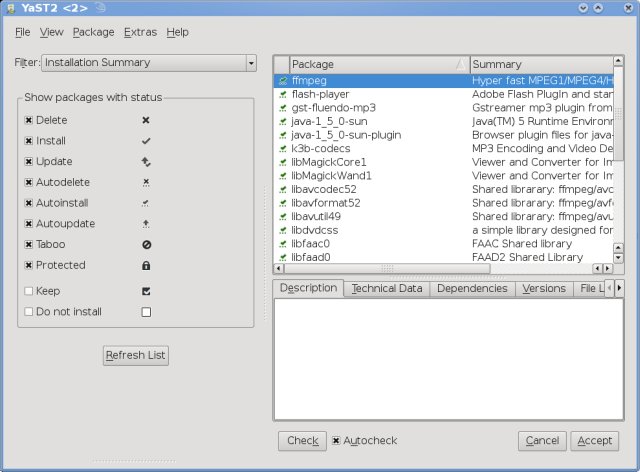Screen dimensions: 640x472
Task: Open the Package menu
Action: (x=93, y=32)
